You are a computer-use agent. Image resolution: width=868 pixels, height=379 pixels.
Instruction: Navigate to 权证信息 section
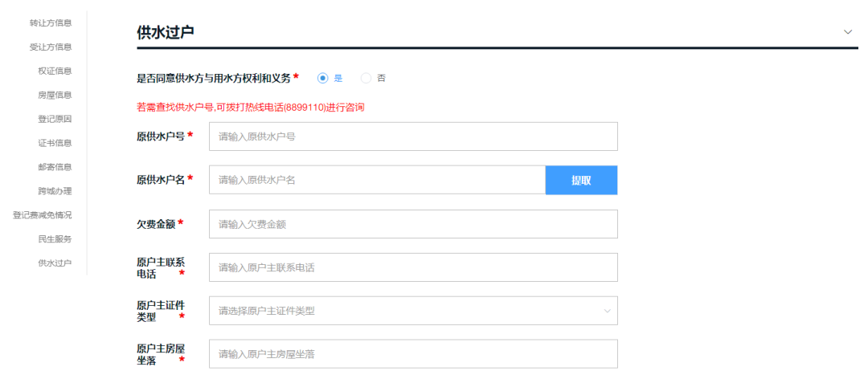(55, 71)
